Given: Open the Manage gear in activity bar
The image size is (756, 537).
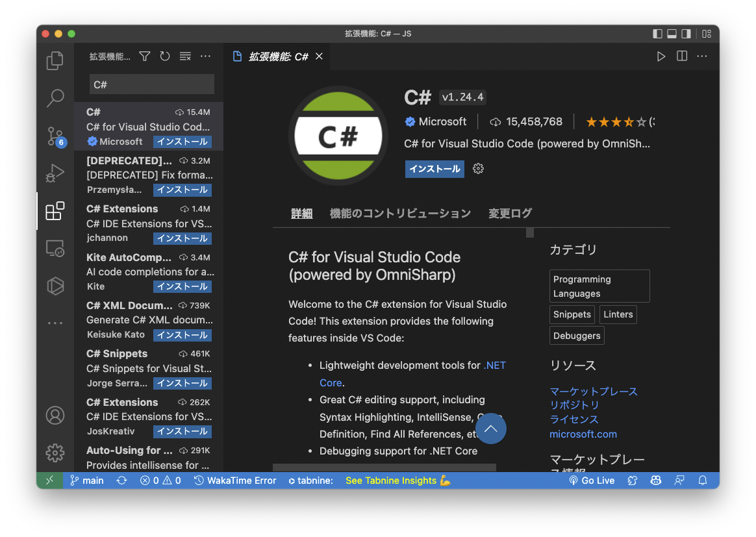Looking at the screenshot, I should click(55, 453).
